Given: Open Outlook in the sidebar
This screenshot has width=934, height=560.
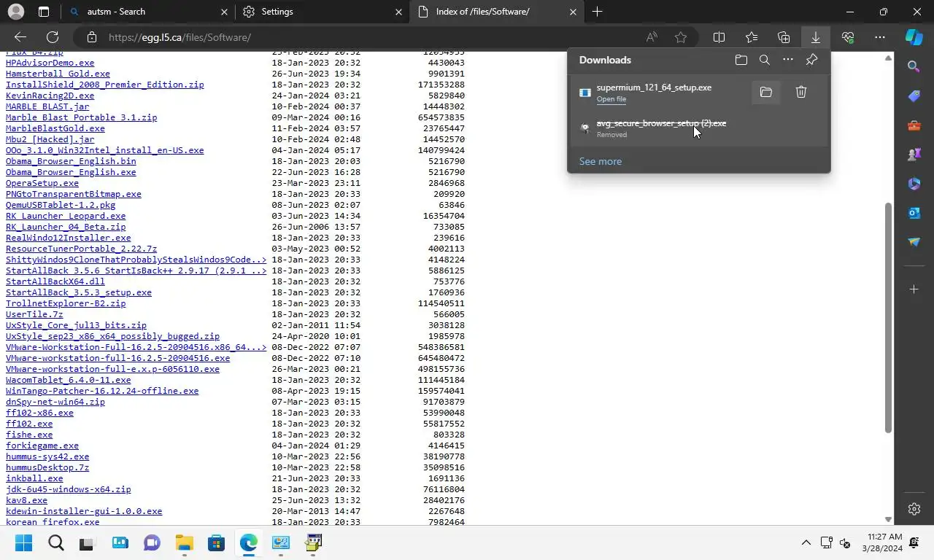Looking at the screenshot, I should pos(914,213).
